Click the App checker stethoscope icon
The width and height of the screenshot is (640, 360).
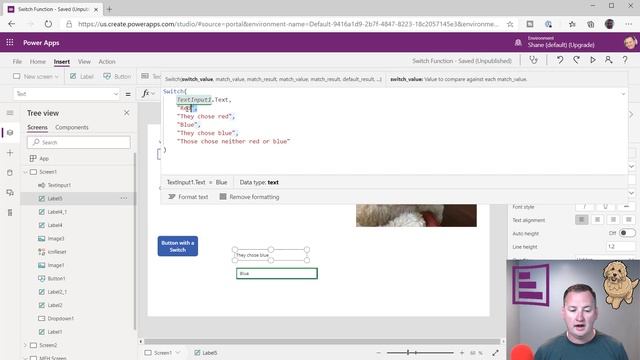533,60
